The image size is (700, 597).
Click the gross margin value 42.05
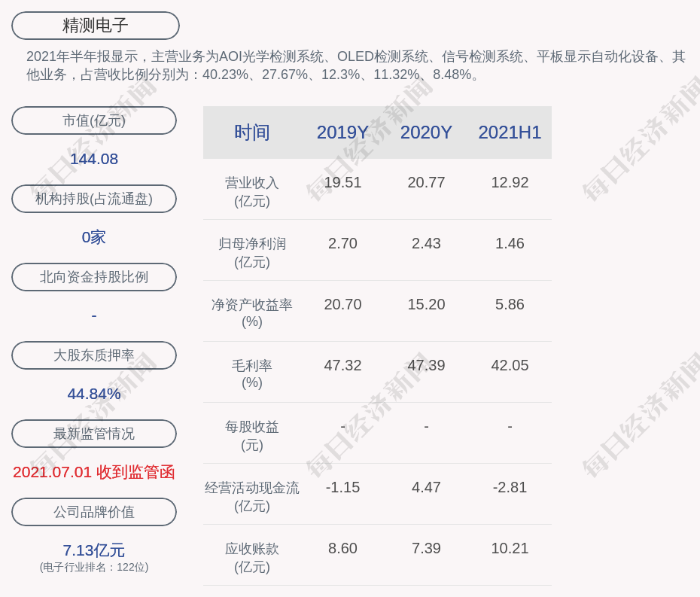click(510, 365)
